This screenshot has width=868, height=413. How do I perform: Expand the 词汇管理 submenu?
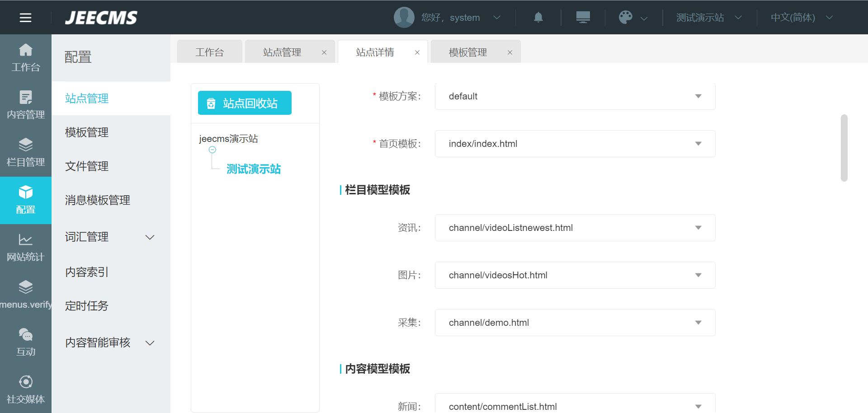[150, 237]
